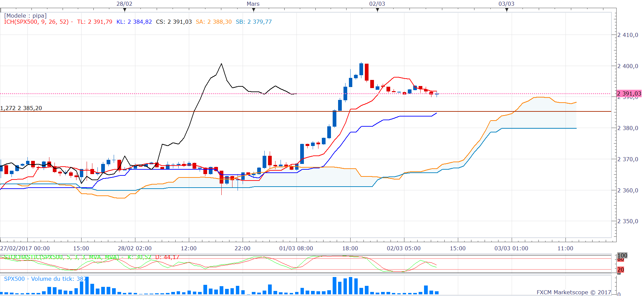
Task: Select the 03/03 date marker triangle
Action: coord(507,10)
